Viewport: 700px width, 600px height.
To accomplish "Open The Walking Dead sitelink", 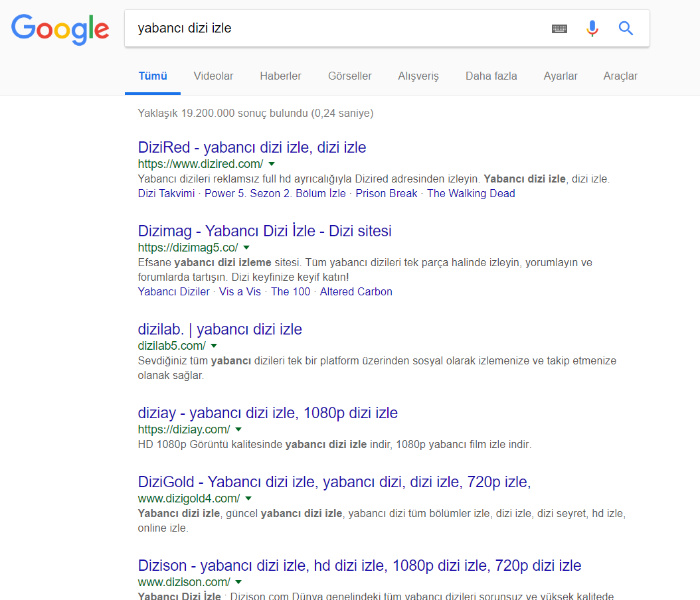I will (471, 193).
